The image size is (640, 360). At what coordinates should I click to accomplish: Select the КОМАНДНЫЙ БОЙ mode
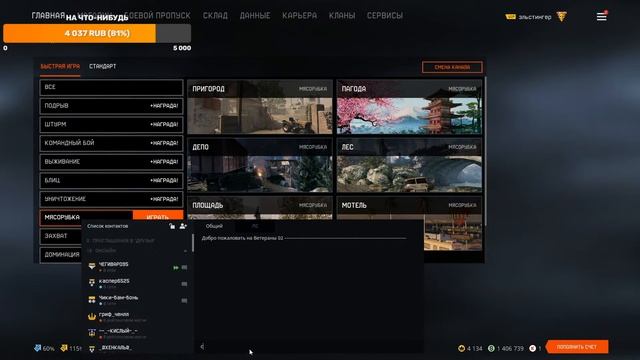[x=111, y=143]
